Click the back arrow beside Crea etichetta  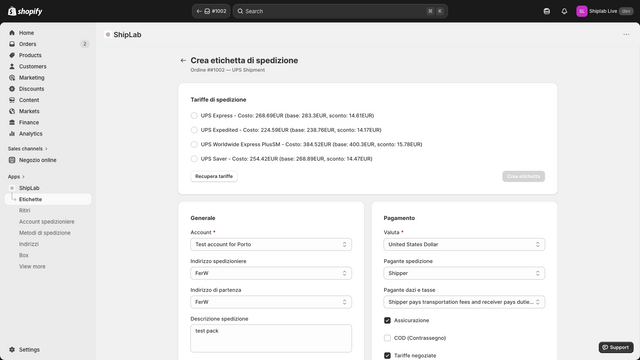(x=183, y=60)
